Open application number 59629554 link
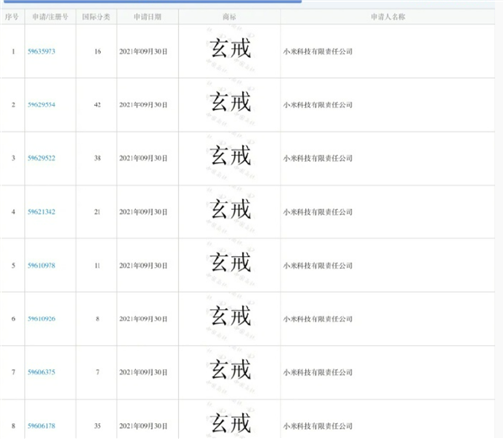 coord(41,105)
